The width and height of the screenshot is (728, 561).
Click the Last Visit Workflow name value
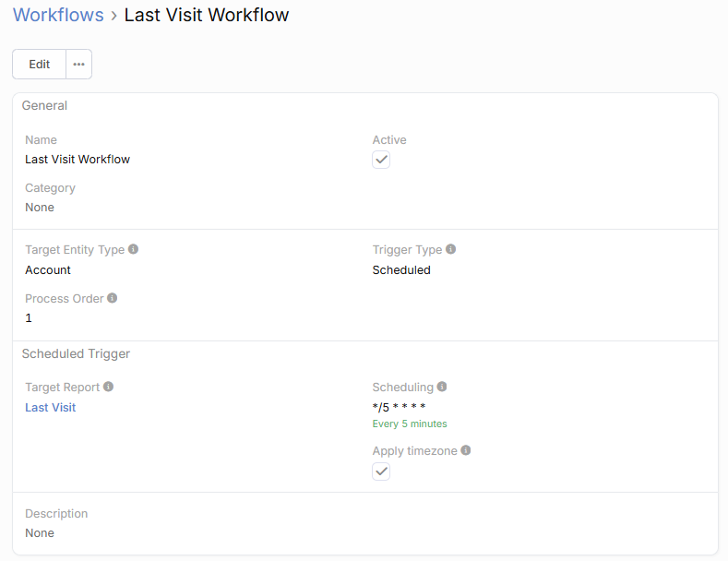(x=78, y=159)
